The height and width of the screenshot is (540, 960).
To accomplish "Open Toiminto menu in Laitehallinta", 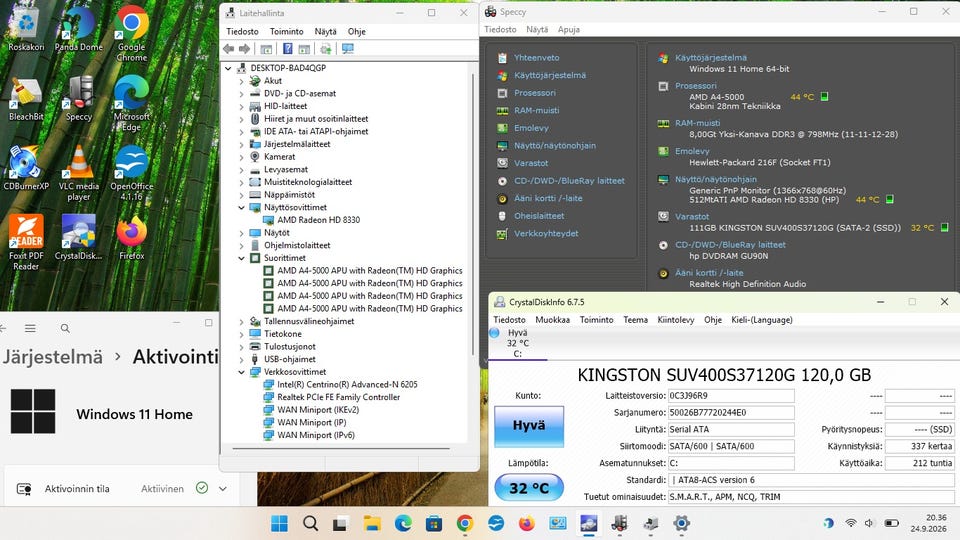I will click(x=287, y=31).
